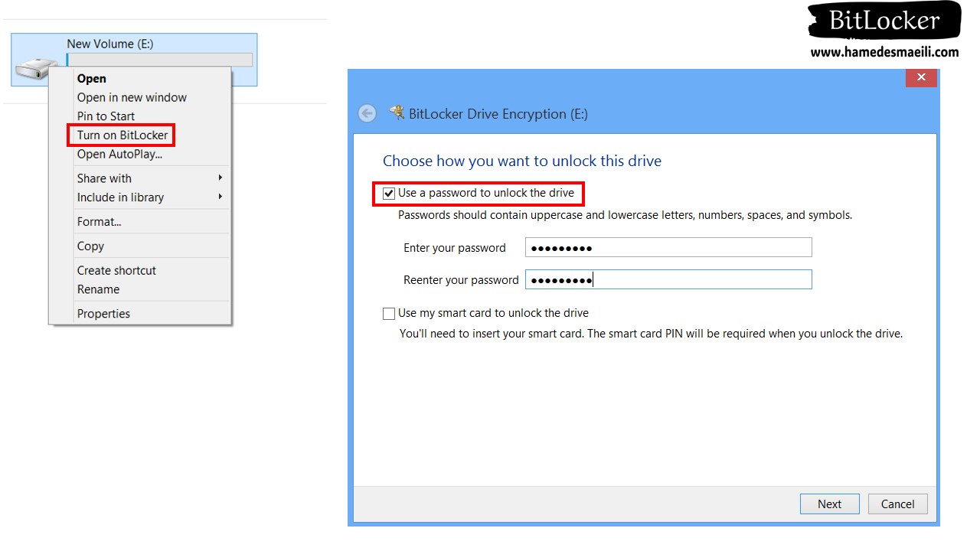Select 'Open in new window'
The image size is (980, 551).
pyautogui.click(x=140, y=97)
